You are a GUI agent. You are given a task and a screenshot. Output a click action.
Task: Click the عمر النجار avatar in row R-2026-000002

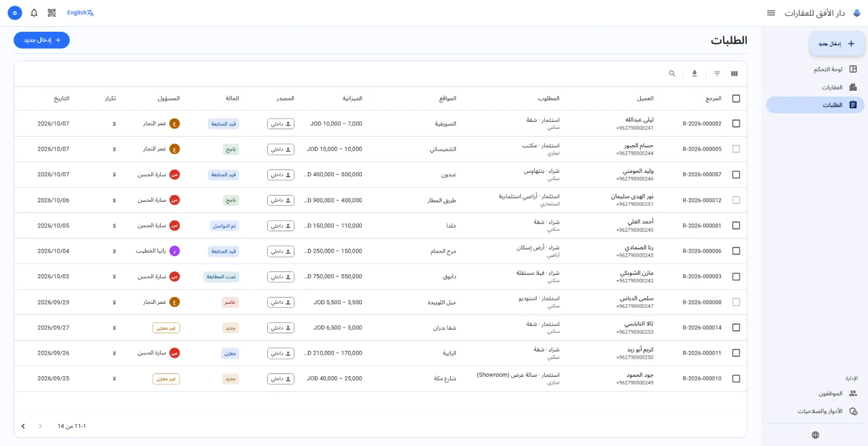(174, 124)
